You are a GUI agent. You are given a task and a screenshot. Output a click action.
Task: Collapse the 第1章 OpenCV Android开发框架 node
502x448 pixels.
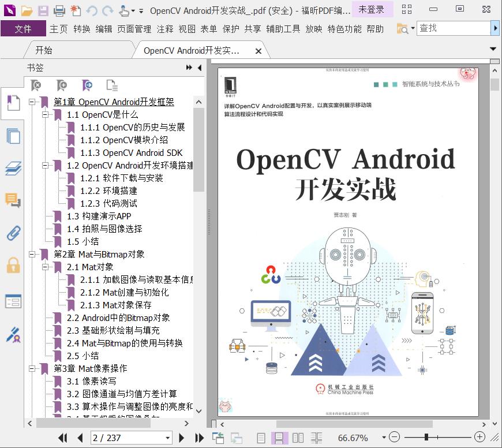(x=32, y=102)
